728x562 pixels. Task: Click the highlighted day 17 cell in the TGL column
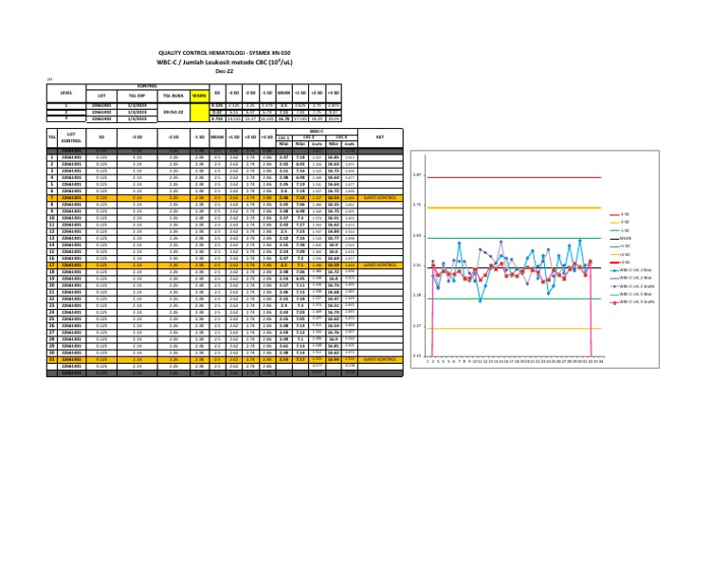coord(51,265)
